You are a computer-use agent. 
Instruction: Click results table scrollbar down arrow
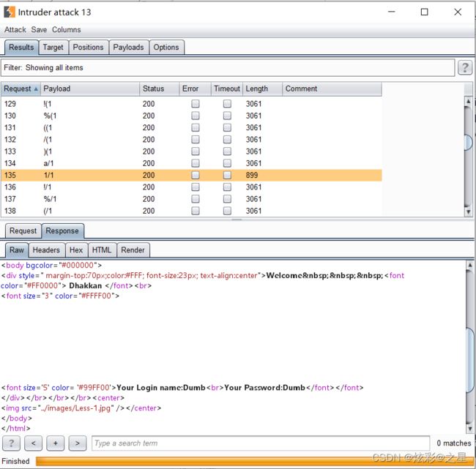point(469,211)
